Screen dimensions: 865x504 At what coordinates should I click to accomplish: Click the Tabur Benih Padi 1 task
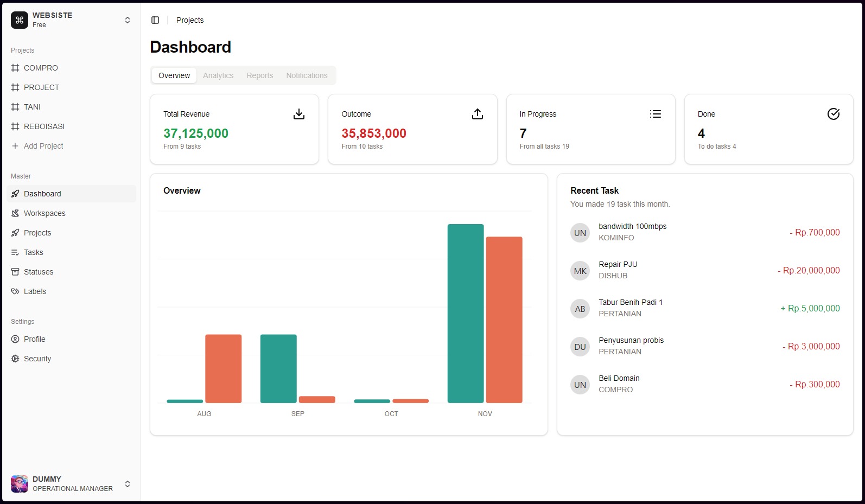[631, 302]
